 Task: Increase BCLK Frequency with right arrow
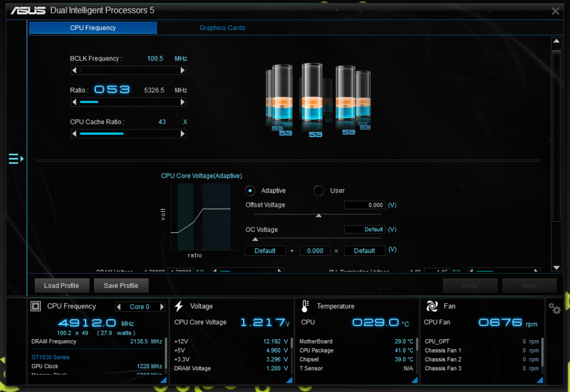tap(183, 71)
